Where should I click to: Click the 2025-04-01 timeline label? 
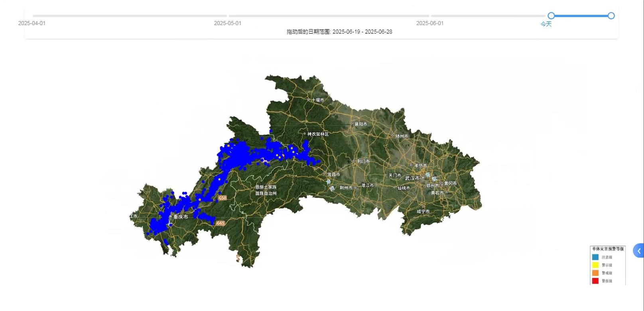pyautogui.click(x=32, y=23)
